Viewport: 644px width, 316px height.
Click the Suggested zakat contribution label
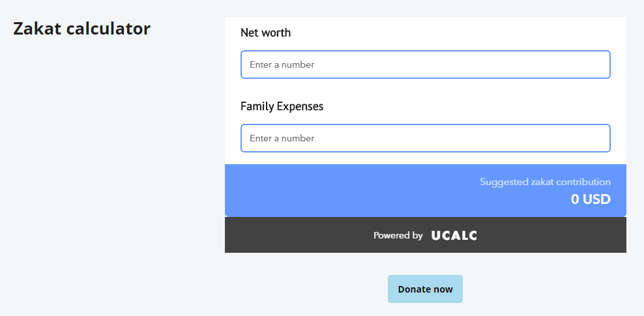(545, 182)
